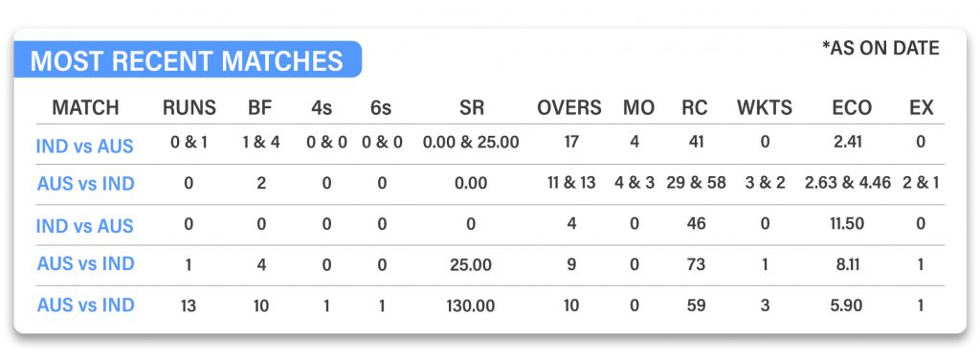Image resolution: width=980 pixels, height=362 pixels.
Task: Select the WKTS column header
Action: (765, 107)
